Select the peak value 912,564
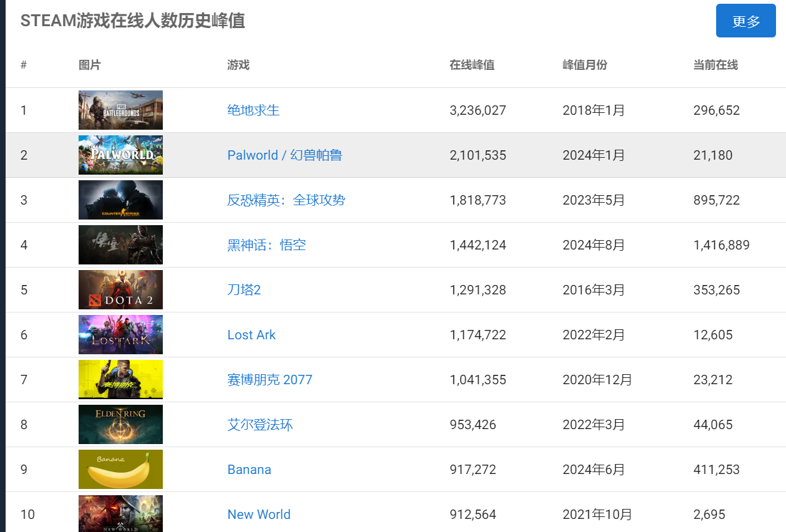Screen dimensions: 786x532 (473, 515)
